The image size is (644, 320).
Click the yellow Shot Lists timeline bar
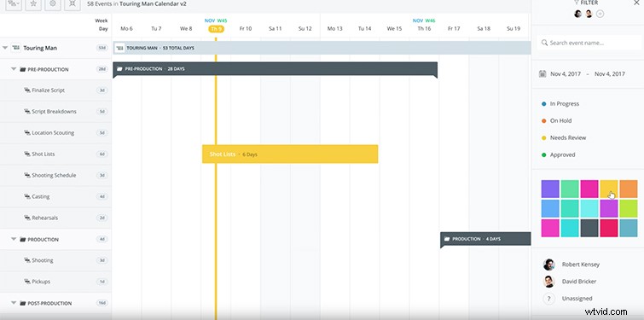tap(290, 154)
